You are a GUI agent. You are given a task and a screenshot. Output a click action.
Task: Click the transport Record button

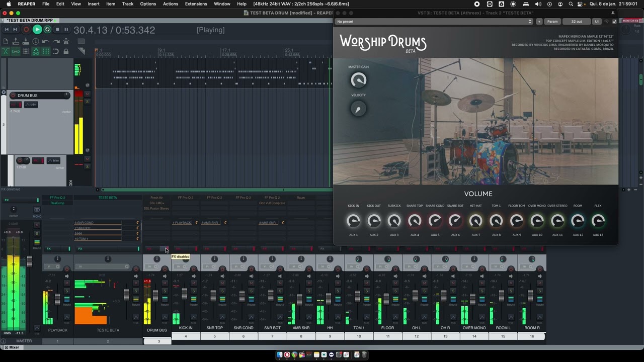pyautogui.click(x=27, y=30)
